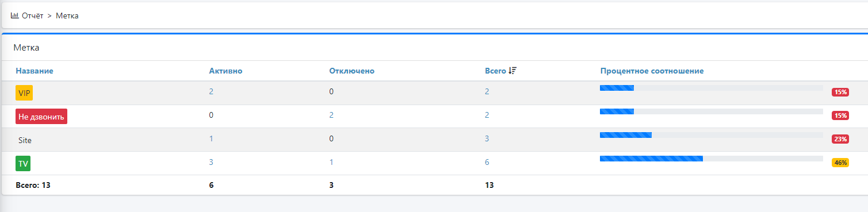
Task: Open the Отчёт breadcrumb link
Action: tap(33, 16)
